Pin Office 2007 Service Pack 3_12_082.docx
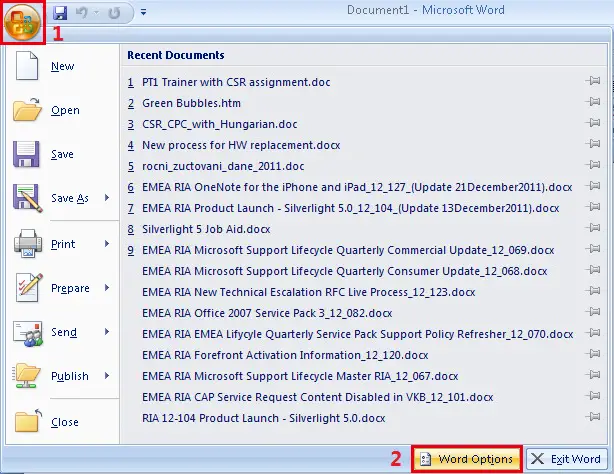The height and width of the screenshot is (474, 614). [x=593, y=312]
